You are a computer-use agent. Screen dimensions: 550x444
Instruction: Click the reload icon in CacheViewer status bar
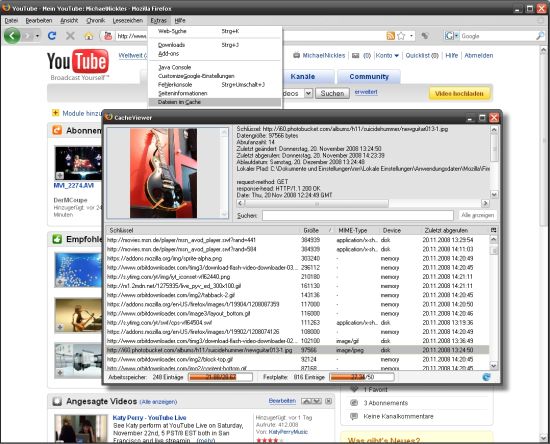486,377
